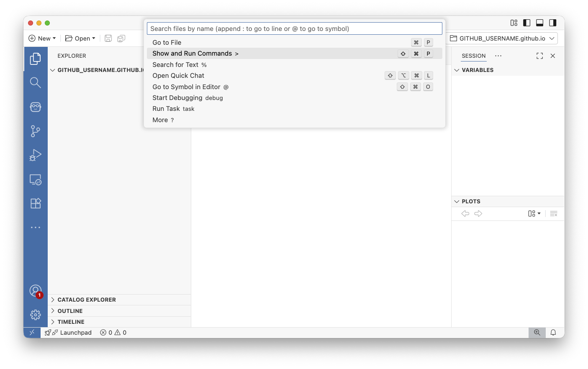Click the New button in toolbar

42,38
